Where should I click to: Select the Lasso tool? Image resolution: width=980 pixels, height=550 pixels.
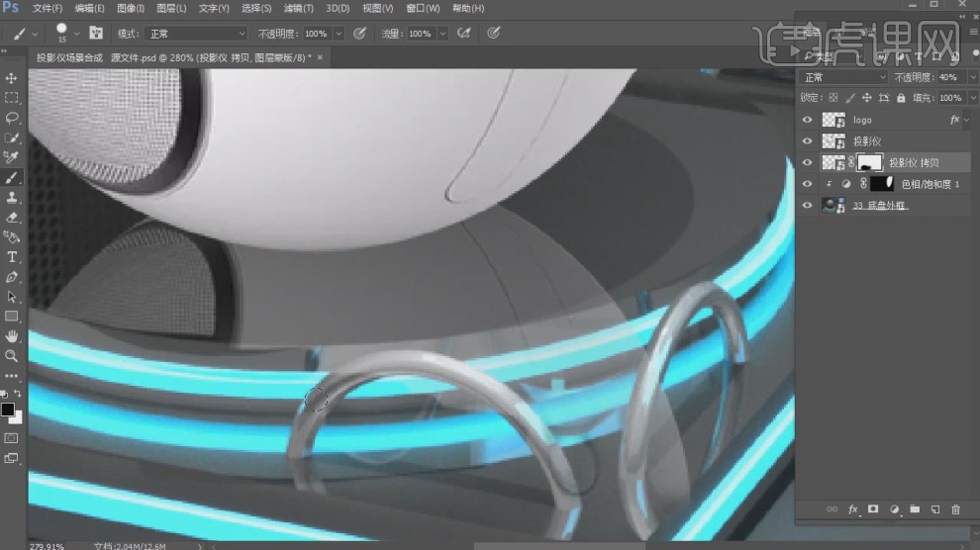pos(11,118)
